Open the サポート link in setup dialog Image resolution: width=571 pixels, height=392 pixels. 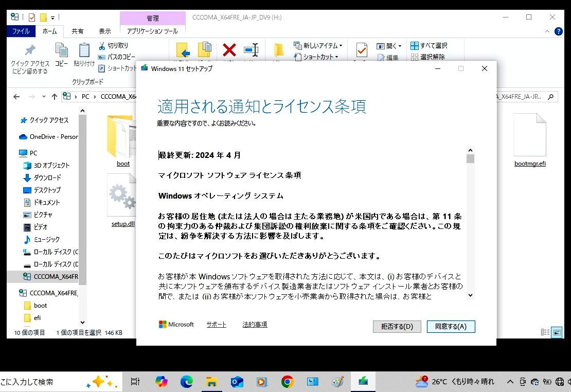(x=216, y=325)
